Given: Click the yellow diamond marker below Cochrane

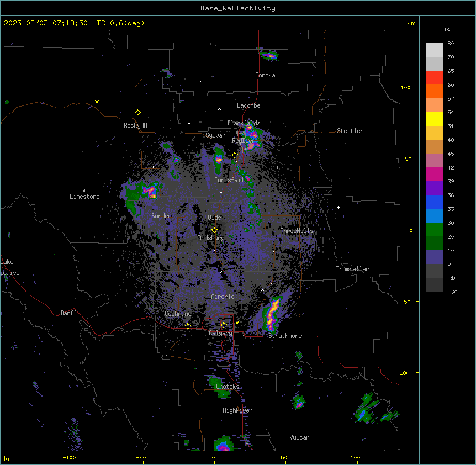Looking at the screenshot, I should point(188,326).
